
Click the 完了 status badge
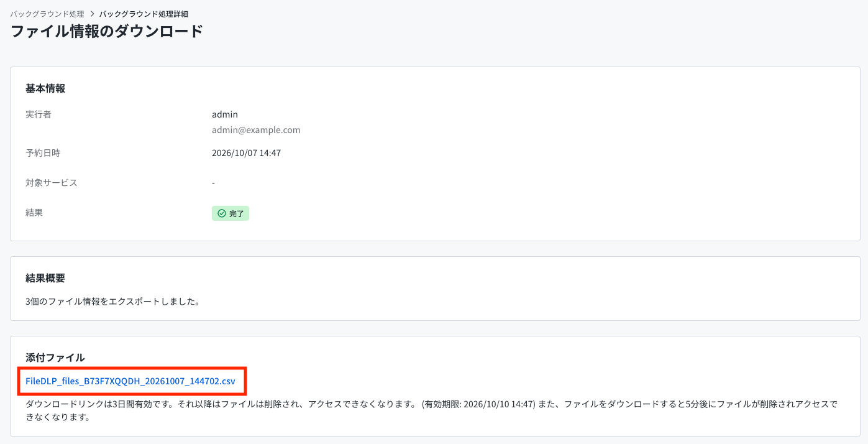(x=231, y=213)
